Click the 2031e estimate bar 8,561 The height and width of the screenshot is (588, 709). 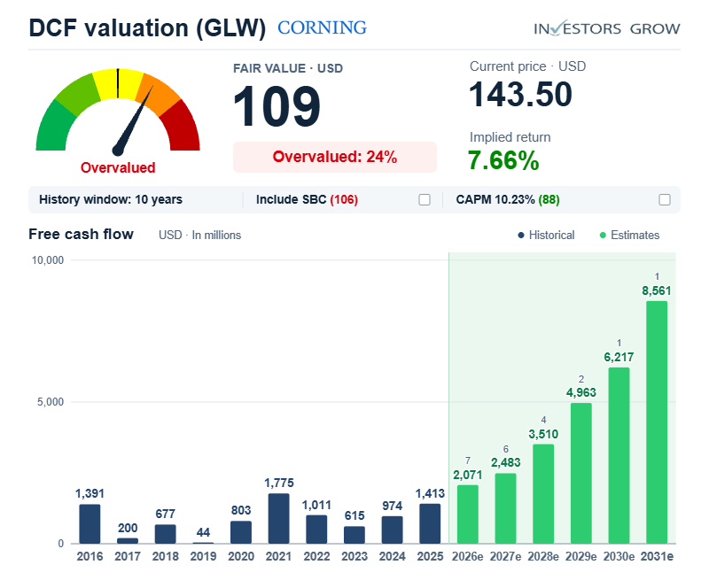(657, 422)
